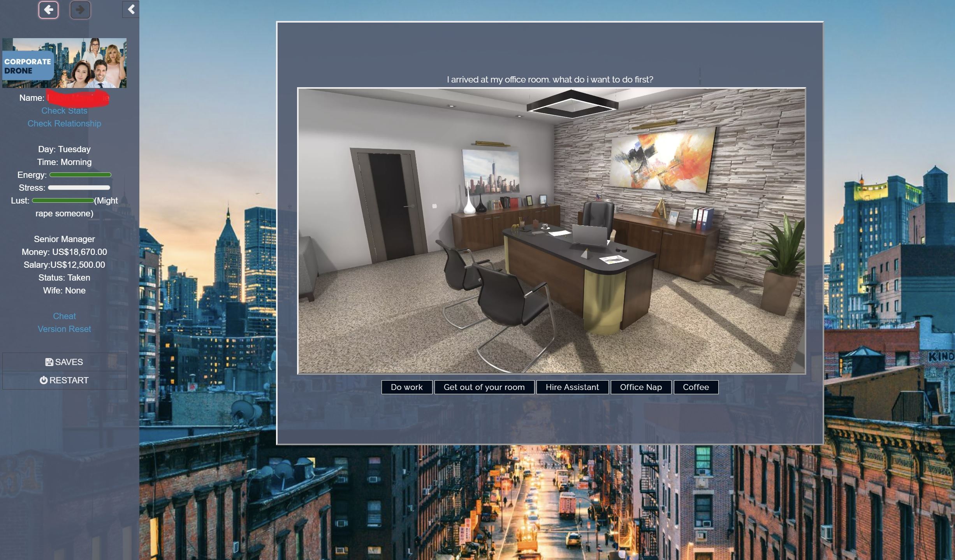Open the Check Relationship link
The width and height of the screenshot is (955, 560).
[x=64, y=123]
